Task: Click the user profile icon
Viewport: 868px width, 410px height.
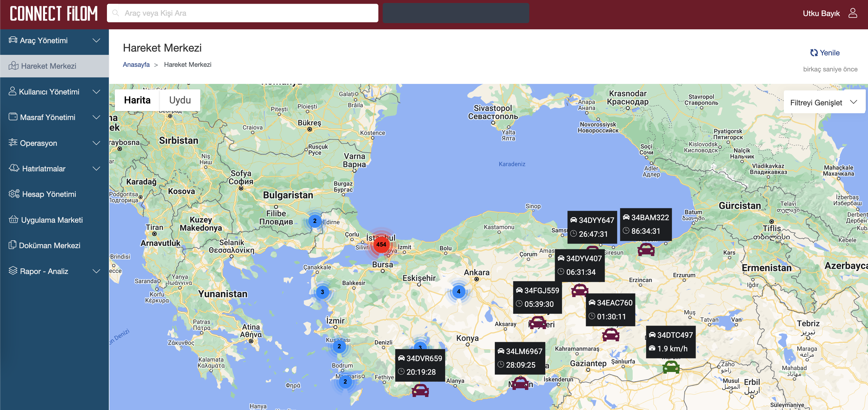Action: tap(853, 13)
